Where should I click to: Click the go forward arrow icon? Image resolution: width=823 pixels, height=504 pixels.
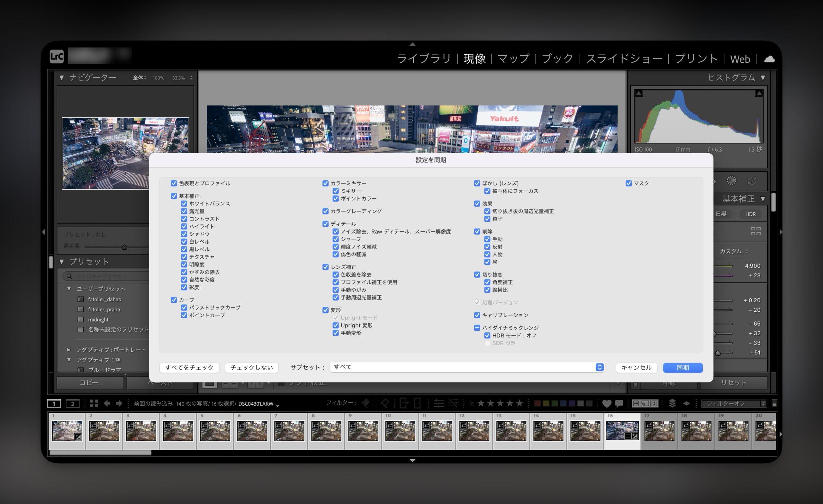119,403
